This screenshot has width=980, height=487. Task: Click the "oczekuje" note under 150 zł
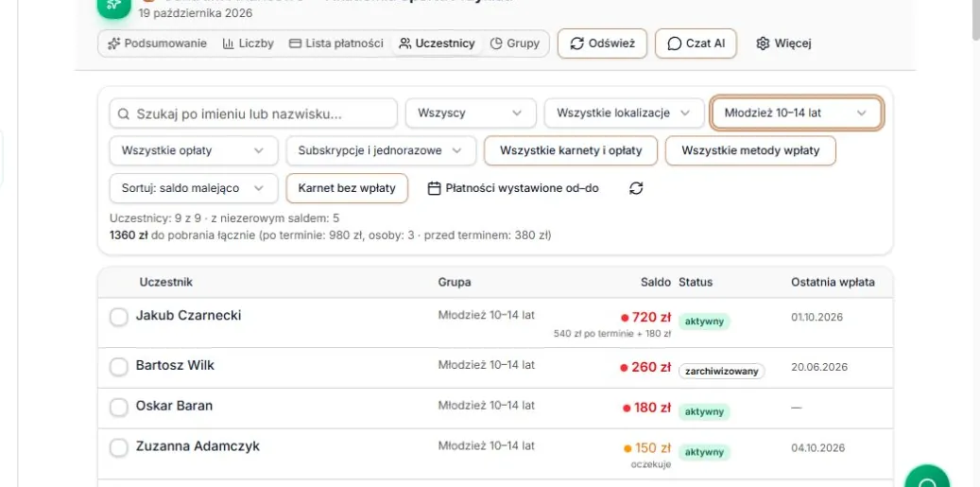coord(651,464)
